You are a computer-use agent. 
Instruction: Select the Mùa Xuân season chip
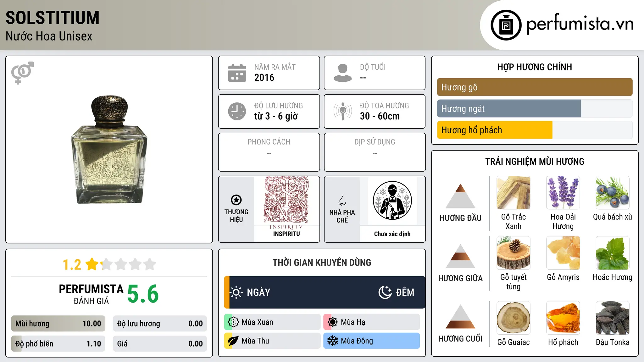(272, 322)
